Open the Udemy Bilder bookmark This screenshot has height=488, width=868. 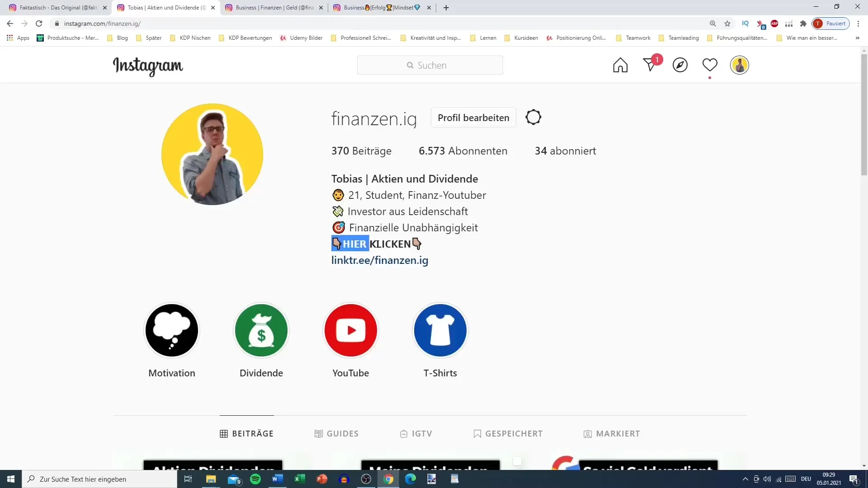point(301,38)
